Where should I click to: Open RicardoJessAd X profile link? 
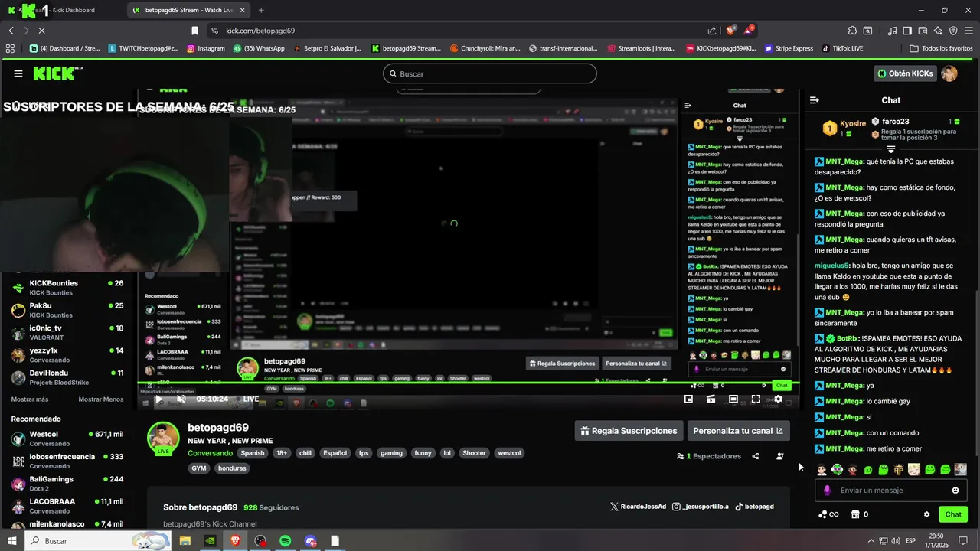coord(639,507)
